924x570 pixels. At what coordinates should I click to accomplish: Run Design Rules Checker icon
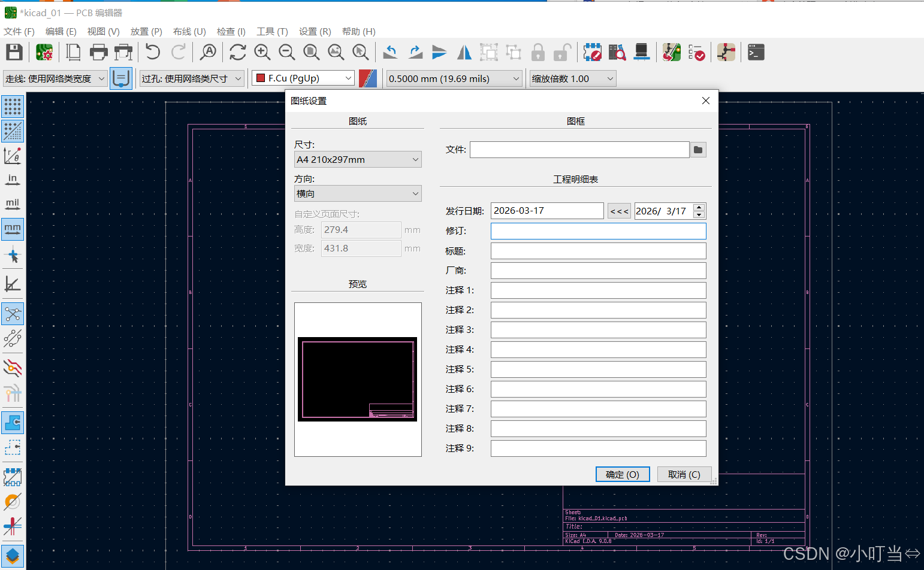pos(696,53)
